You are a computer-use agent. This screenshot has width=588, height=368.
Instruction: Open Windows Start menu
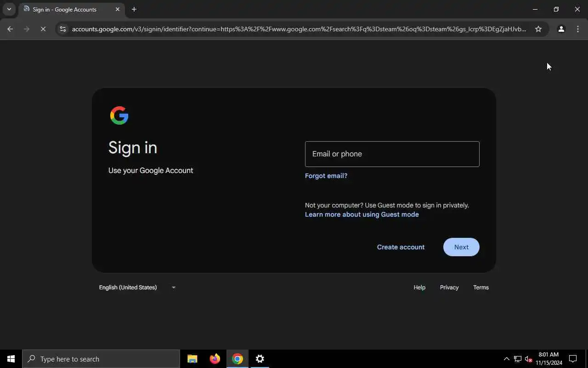pyautogui.click(x=11, y=359)
